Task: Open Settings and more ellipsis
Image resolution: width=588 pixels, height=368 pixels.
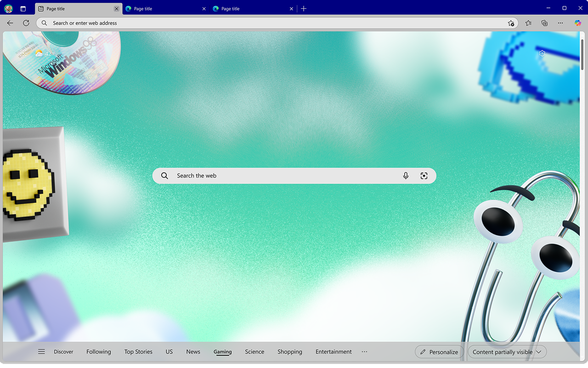Action: [560, 23]
